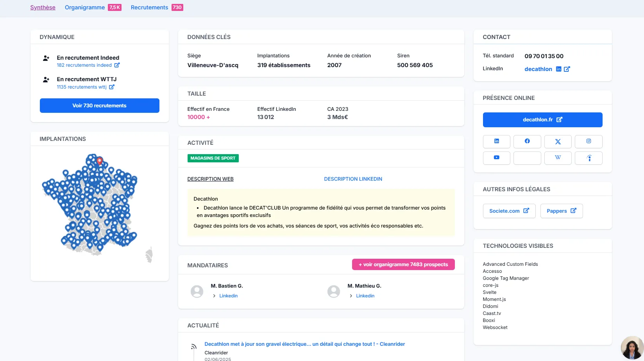This screenshot has width=644, height=361.
Task: Click the LinkedIn logo next to decathlon contact
Action: 558,69
